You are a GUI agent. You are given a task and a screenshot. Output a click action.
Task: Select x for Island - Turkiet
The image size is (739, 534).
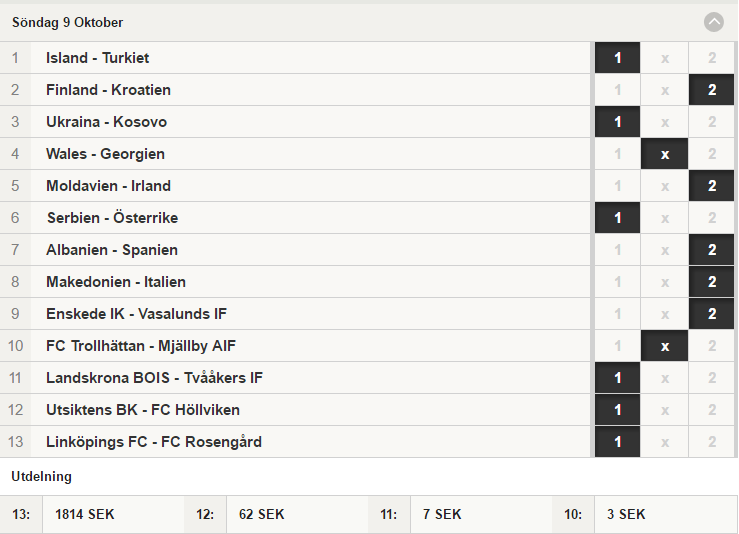coord(665,58)
